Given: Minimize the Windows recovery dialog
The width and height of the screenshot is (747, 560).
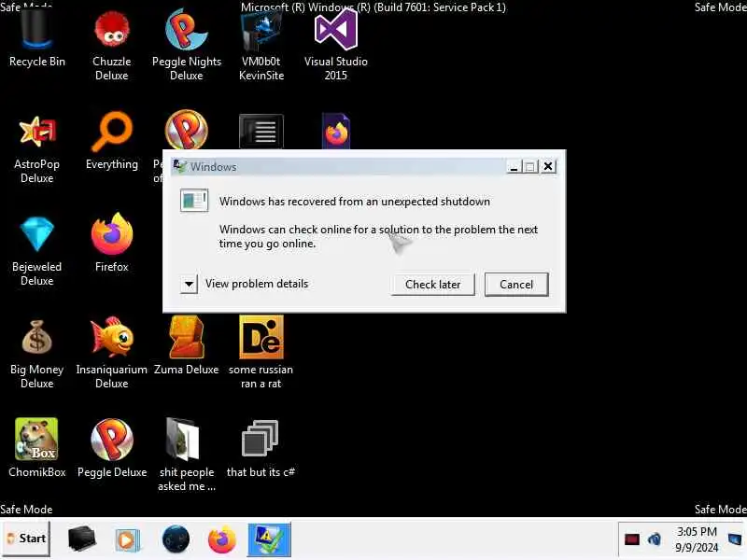Looking at the screenshot, I should coord(514,167).
